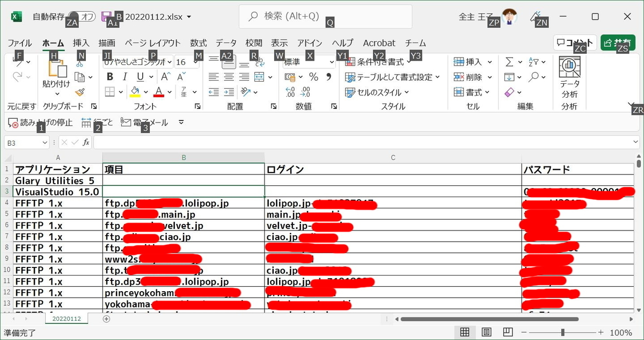Toggle Wrap Text icon
Screen dimensions: 644x340
pyautogui.click(x=259, y=62)
